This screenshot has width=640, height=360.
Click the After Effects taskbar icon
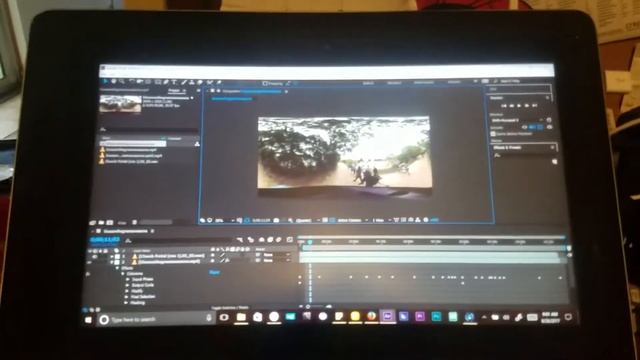tap(387, 316)
